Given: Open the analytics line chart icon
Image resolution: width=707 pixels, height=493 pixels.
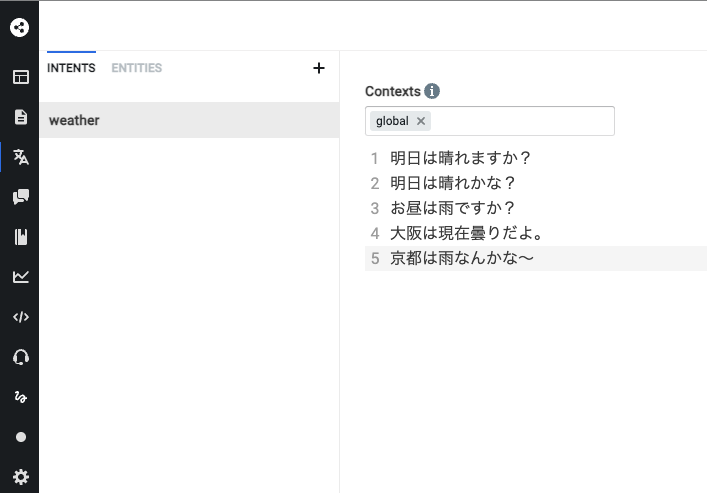Looking at the screenshot, I should coord(20,277).
